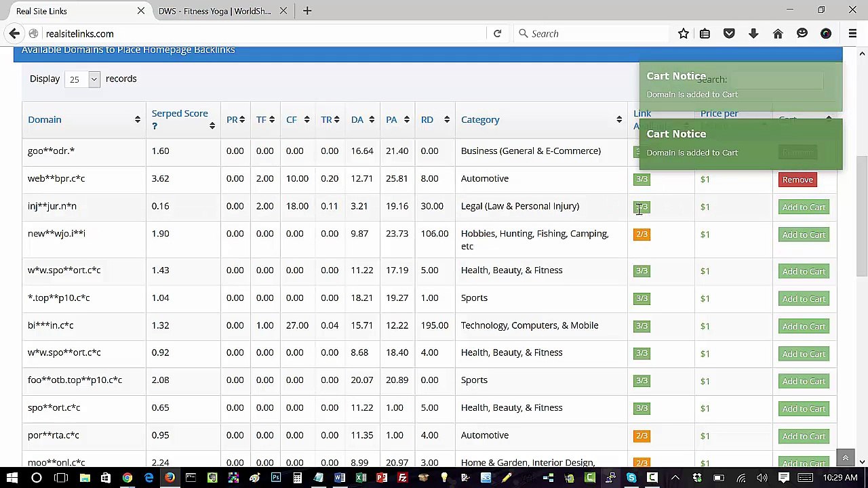Click domain name goo**odr.*
Viewport: 868px width, 488px height.
(51, 151)
